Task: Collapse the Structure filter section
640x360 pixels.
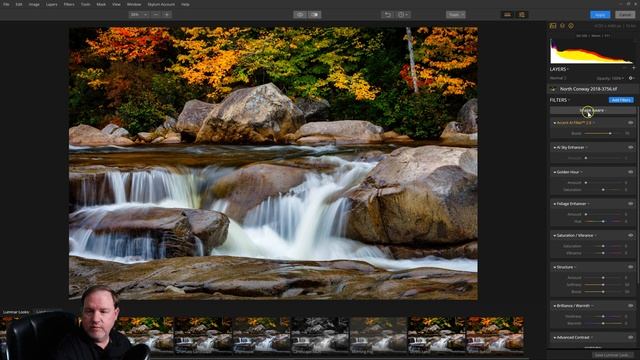Action: tap(555, 267)
